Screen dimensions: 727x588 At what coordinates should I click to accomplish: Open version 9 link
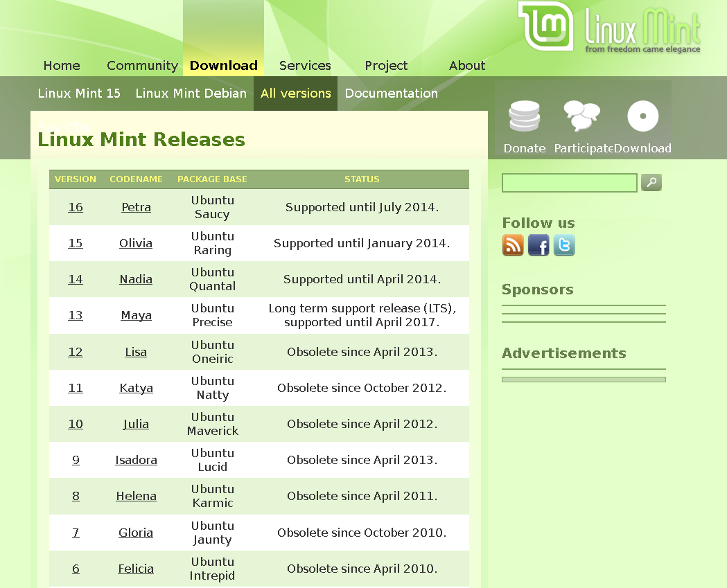pos(76,460)
